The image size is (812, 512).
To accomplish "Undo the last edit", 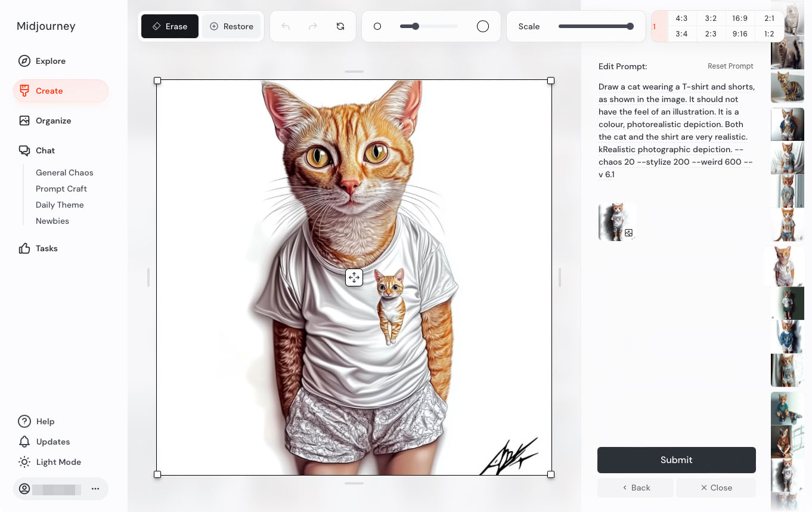I will pos(286,26).
